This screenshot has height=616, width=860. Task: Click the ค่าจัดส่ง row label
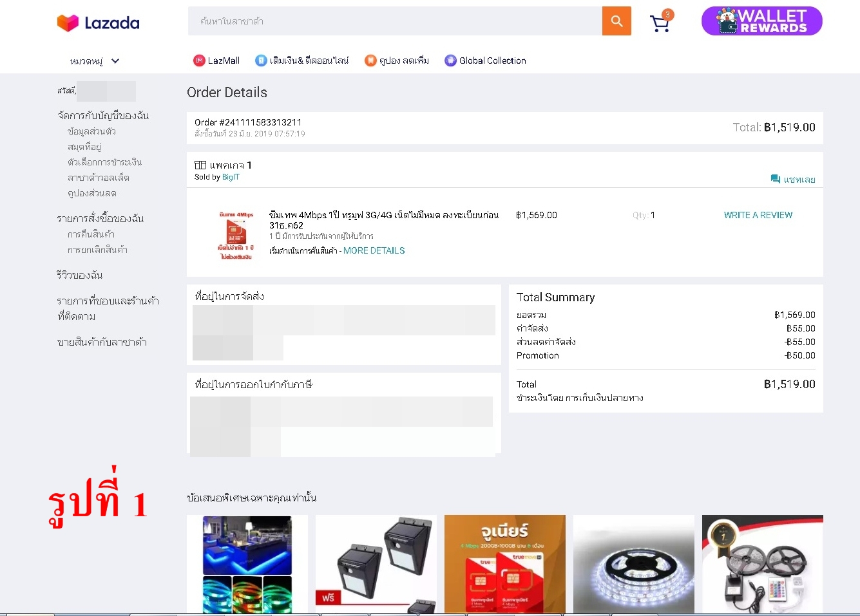(532, 328)
